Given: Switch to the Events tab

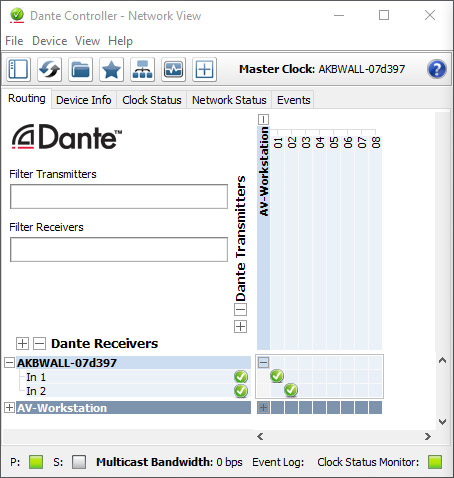Looking at the screenshot, I should click(293, 100).
